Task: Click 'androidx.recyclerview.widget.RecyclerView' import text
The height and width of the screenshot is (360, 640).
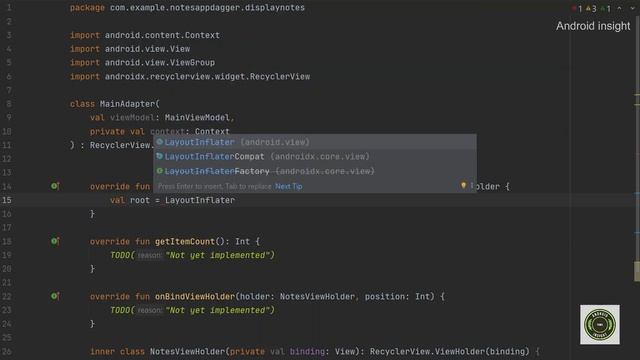Action: [x=207, y=76]
